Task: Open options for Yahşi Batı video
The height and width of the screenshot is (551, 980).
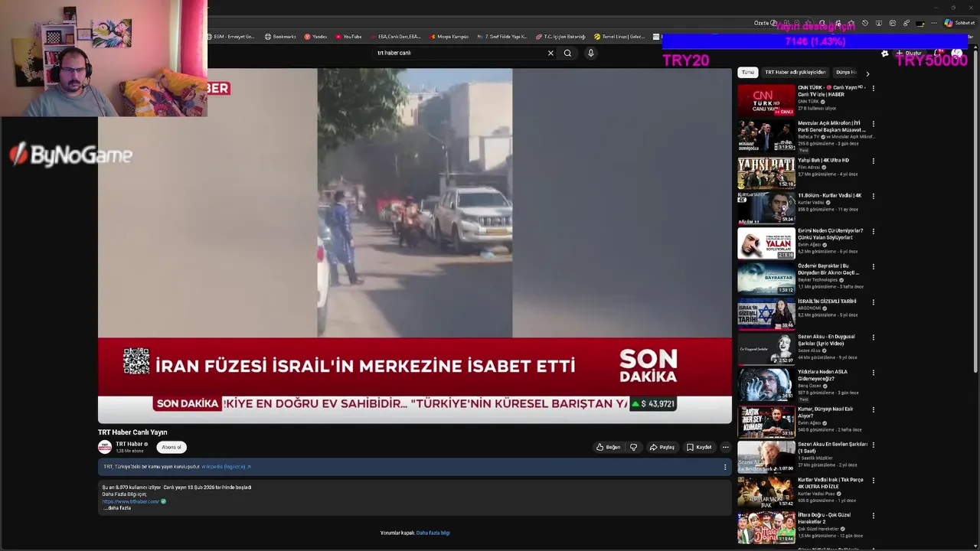Action: click(874, 161)
